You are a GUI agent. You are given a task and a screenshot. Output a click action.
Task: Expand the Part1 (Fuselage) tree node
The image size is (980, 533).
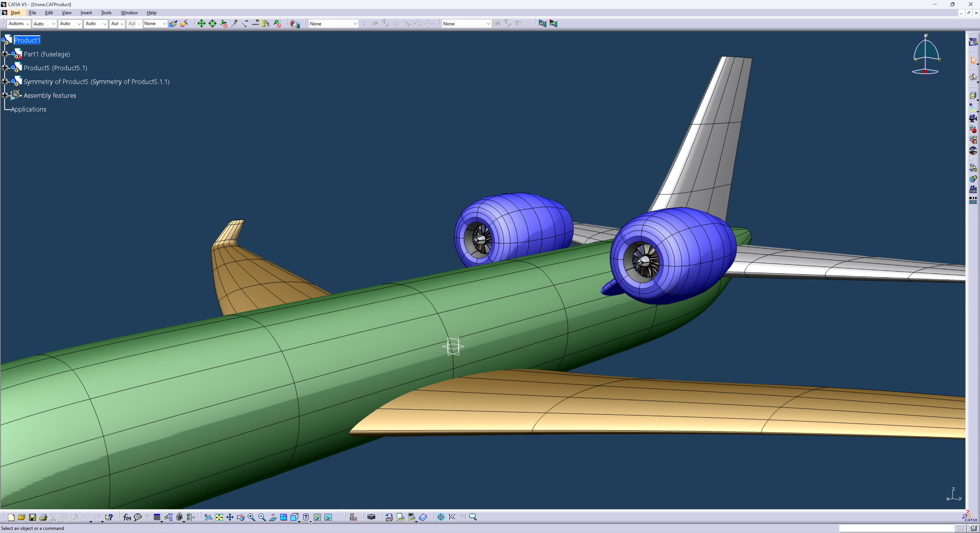(x=5, y=54)
